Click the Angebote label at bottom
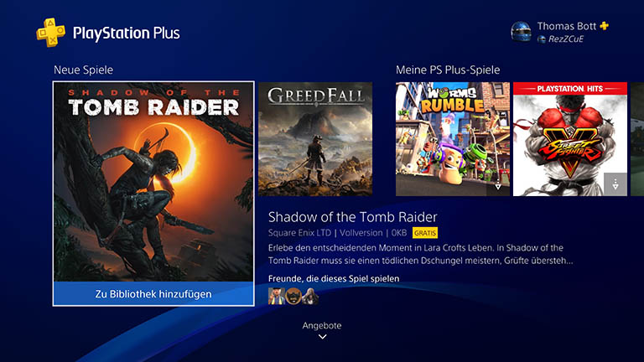This screenshot has width=644, height=362. coord(322,325)
